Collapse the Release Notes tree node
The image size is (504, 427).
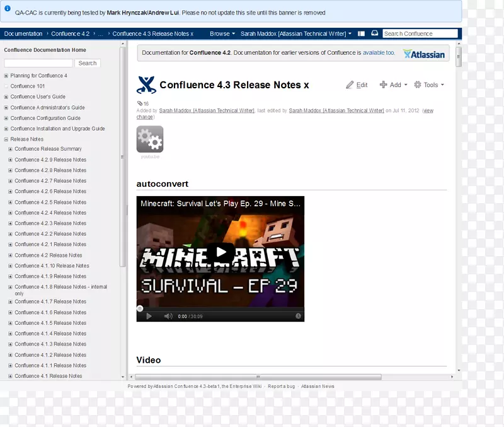pyautogui.click(x=6, y=139)
